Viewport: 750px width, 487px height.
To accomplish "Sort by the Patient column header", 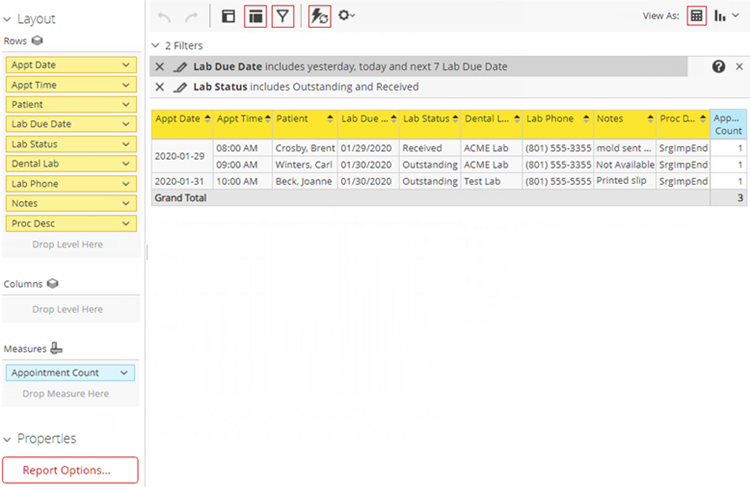I will [x=304, y=119].
